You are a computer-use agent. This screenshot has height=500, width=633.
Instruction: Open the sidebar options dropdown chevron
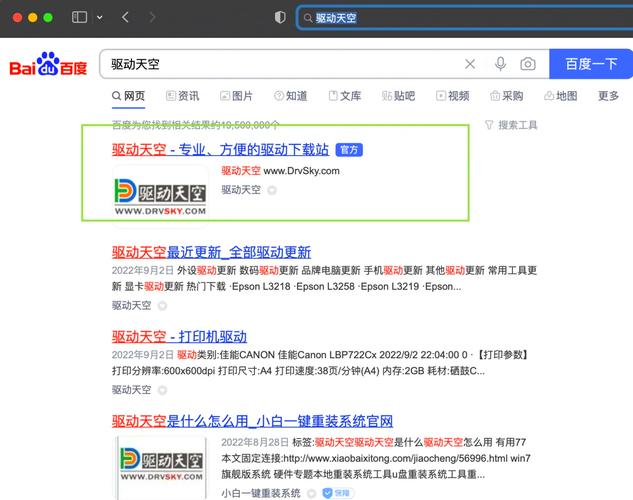click(x=99, y=18)
